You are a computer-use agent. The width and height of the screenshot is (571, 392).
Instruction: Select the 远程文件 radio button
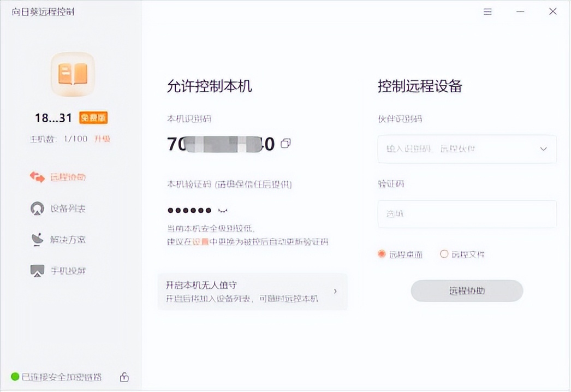click(x=444, y=254)
